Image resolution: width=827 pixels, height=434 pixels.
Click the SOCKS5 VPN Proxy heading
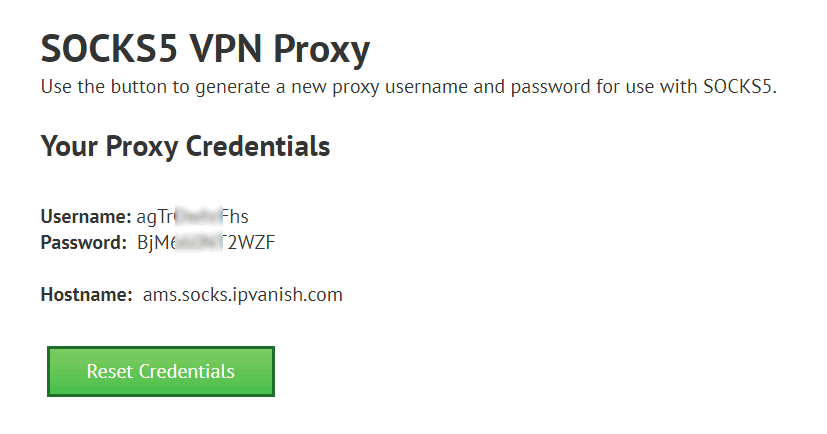[206, 49]
